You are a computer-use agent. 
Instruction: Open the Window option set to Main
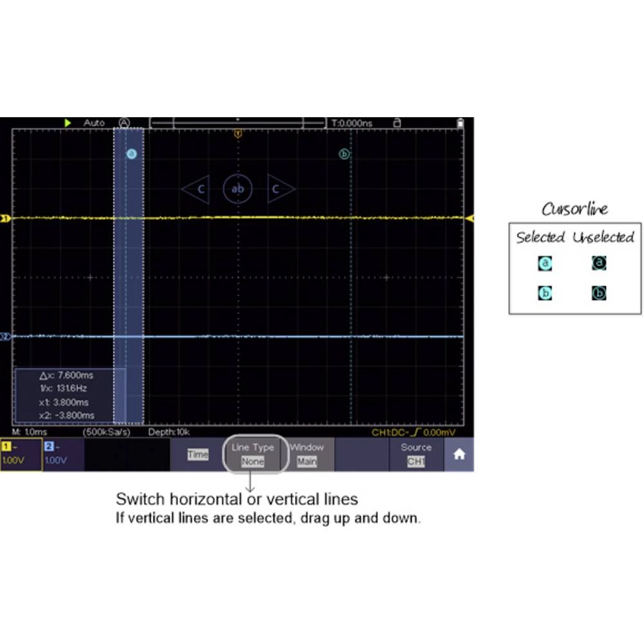pos(307,455)
